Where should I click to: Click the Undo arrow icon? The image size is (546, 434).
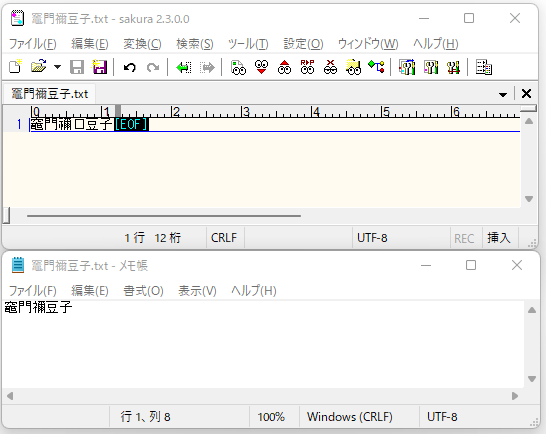(x=130, y=67)
